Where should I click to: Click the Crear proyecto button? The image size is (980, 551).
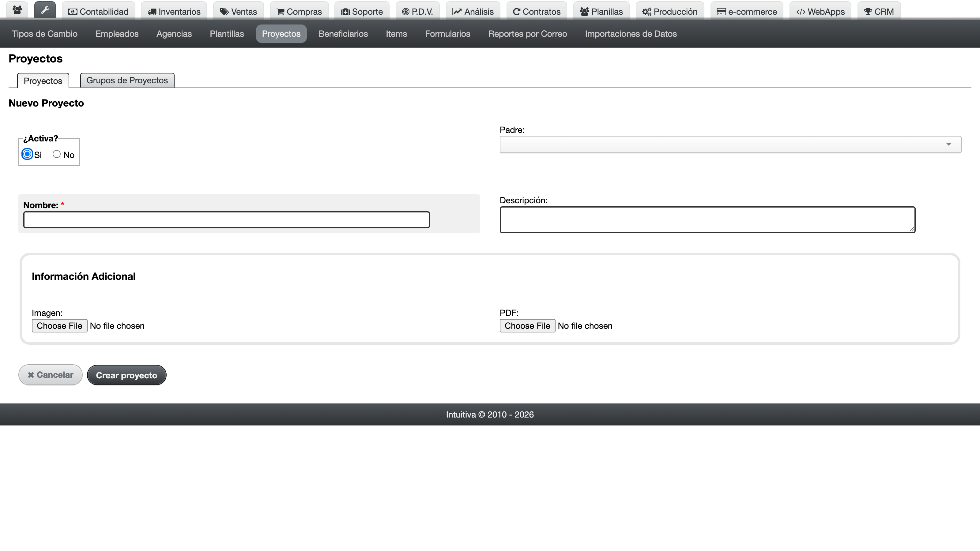(x=127, y=375)
